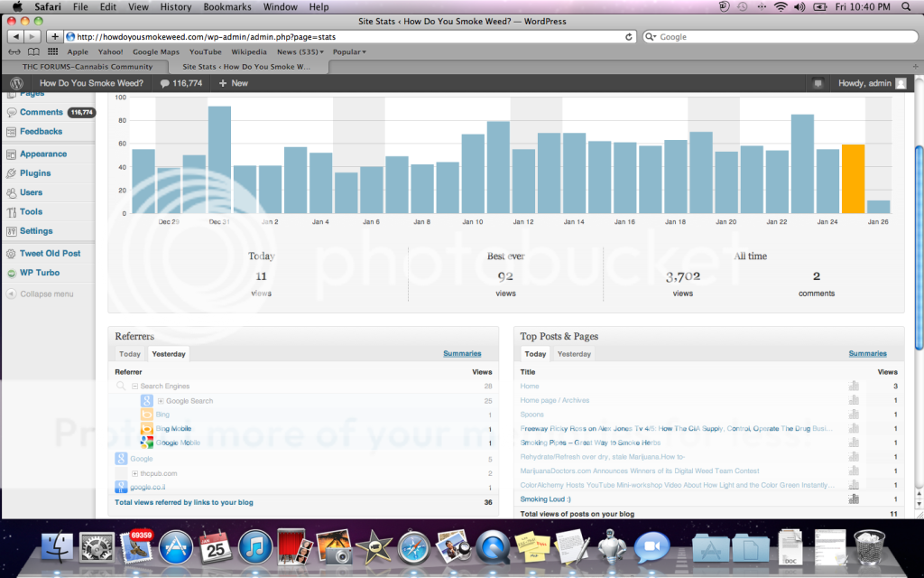Expand the thcpub.com referrer row
The width and height of the screenshot is (924, 578).
(135, 473)
